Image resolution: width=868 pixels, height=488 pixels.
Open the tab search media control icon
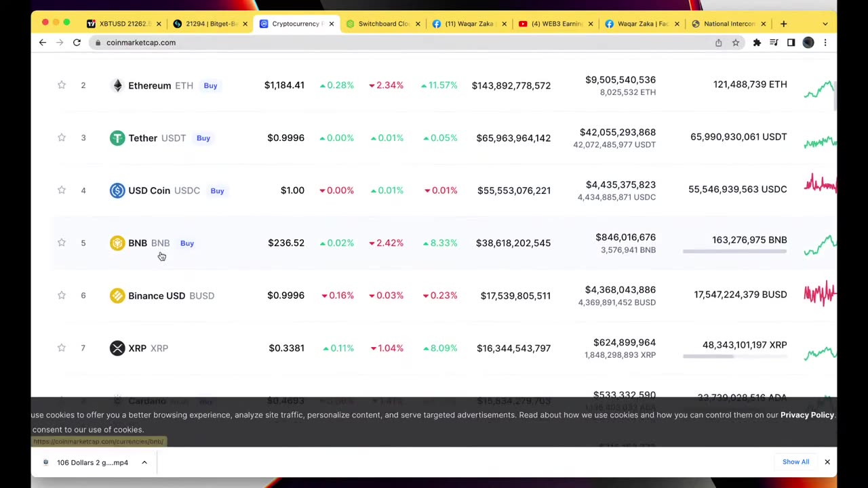[x=774, y=43]
